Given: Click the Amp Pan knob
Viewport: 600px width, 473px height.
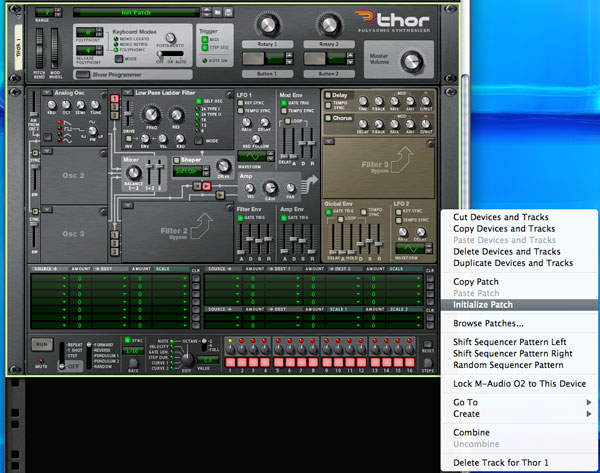Looking at the screenshot, I should coord(290,188).
